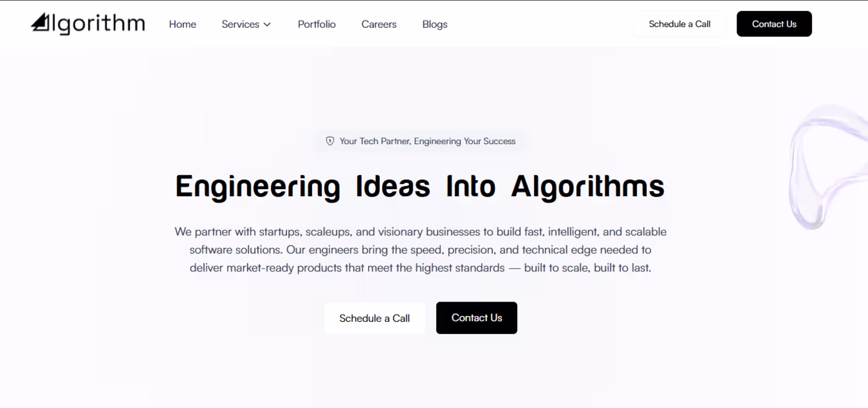The image size is (868, 408).
Task: Click the hero Contact Us button
Action: tap(476, 318)
